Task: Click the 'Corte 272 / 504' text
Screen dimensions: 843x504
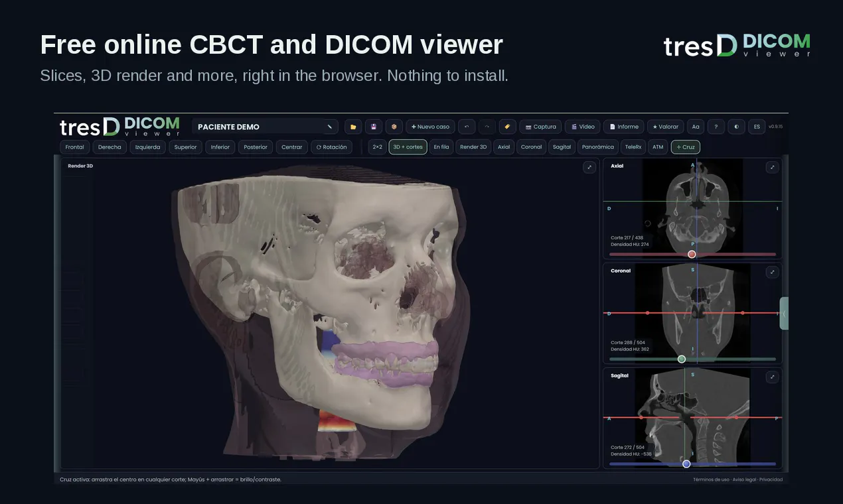Action: (627, 447)
